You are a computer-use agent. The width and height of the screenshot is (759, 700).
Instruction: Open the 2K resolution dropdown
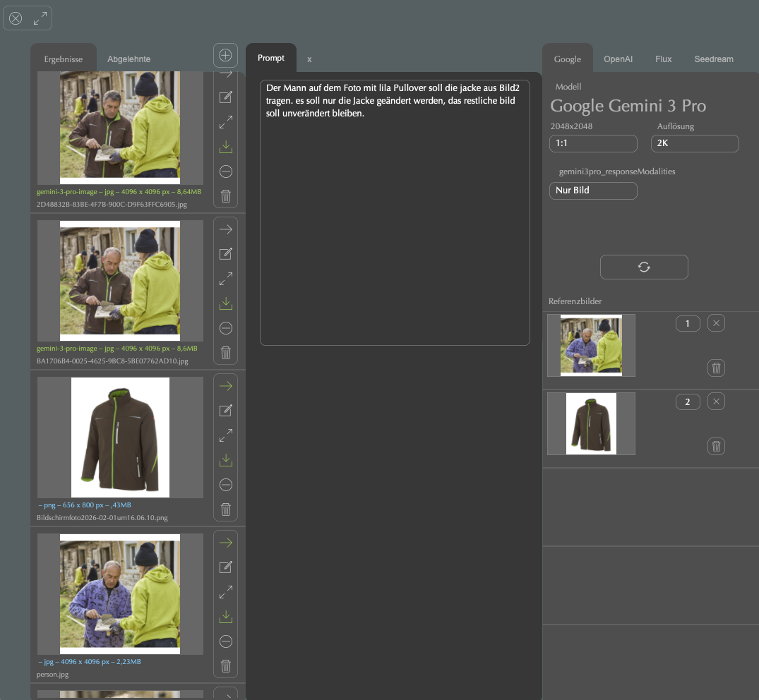pos(694,143)
